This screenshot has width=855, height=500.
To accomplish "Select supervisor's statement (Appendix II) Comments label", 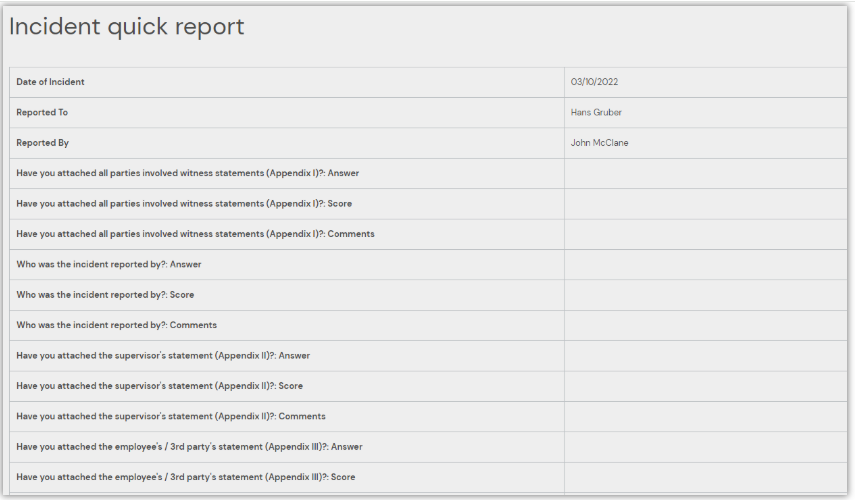I will pyautogui.click(x=171, y=416).
